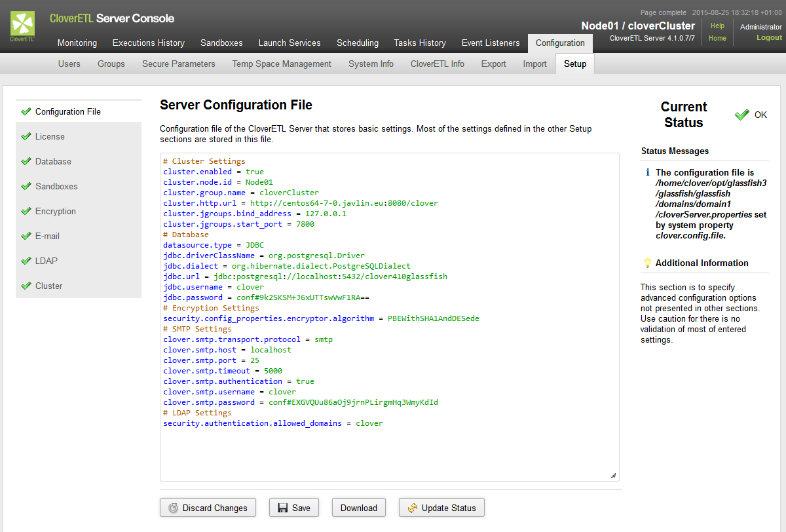This screenshot has height=532, width=786.
Task: Click the Logout link
Action: tap(769, 38)
